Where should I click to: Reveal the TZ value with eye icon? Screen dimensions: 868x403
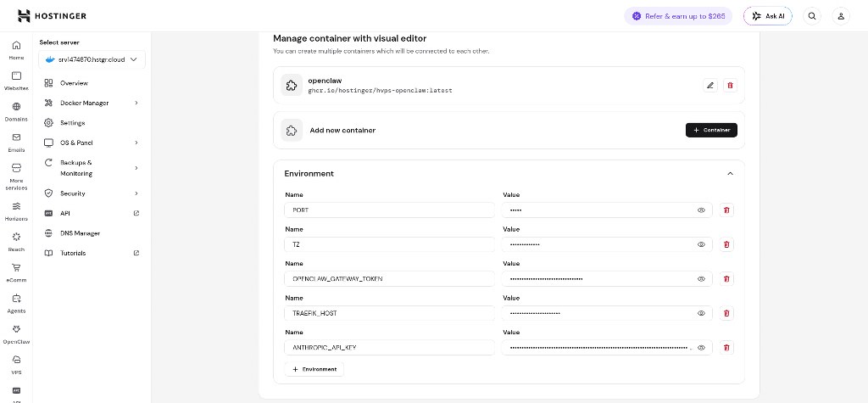(x=701, y=244)
